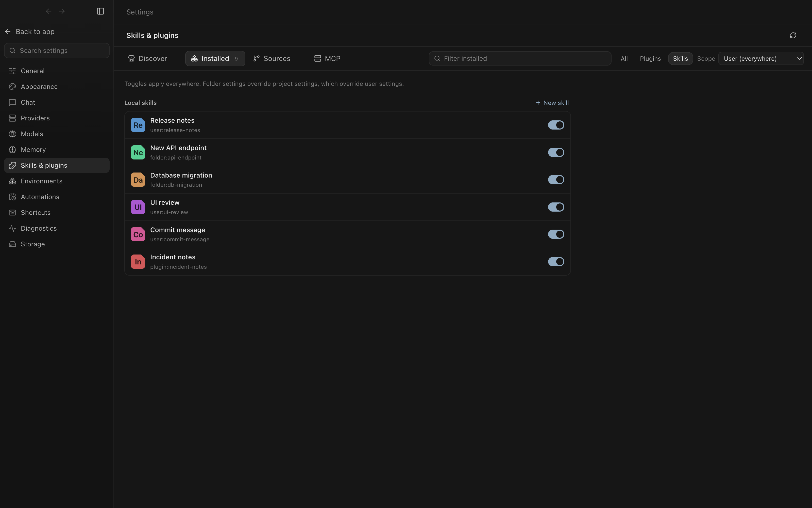Open Appearance settings in the sidebar
Viewport: 812px width, 508px height.
(57, 87)
